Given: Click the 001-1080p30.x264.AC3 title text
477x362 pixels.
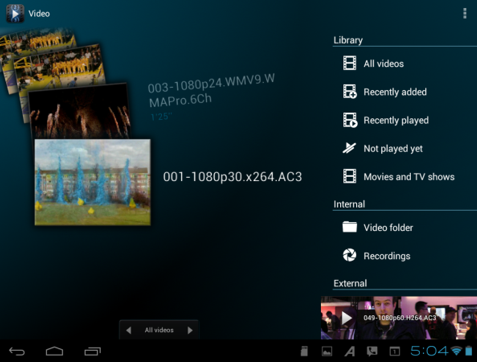Looking at the screenshot, I should tap(232, 177).
